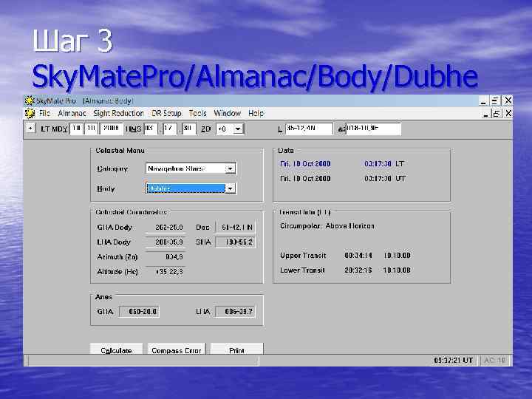
Task: Open the Tools menu
Action: tap(197, 113)
